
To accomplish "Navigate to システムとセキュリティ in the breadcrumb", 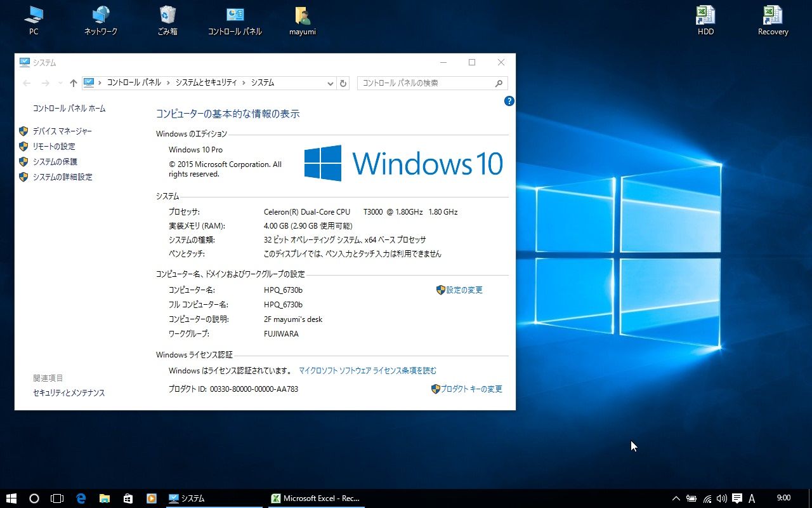I will (206, 83).
